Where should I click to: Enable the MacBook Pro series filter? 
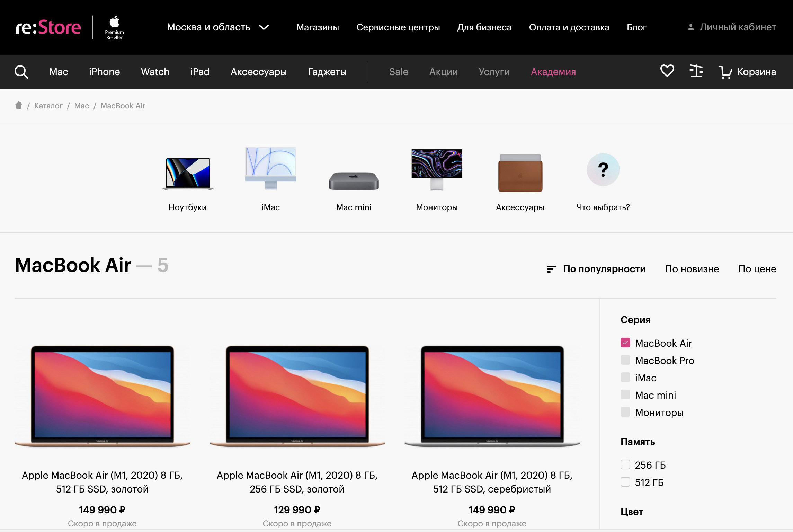click(625, 360)
